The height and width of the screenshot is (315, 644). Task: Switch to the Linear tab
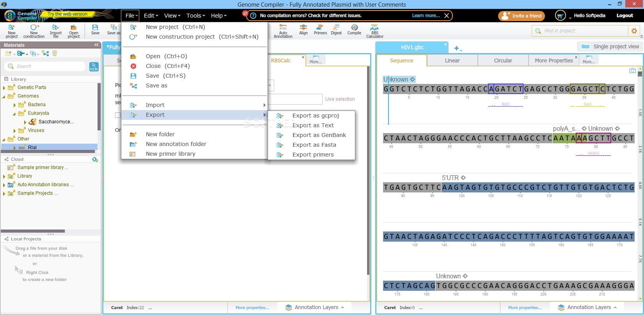tap(452, 61)
